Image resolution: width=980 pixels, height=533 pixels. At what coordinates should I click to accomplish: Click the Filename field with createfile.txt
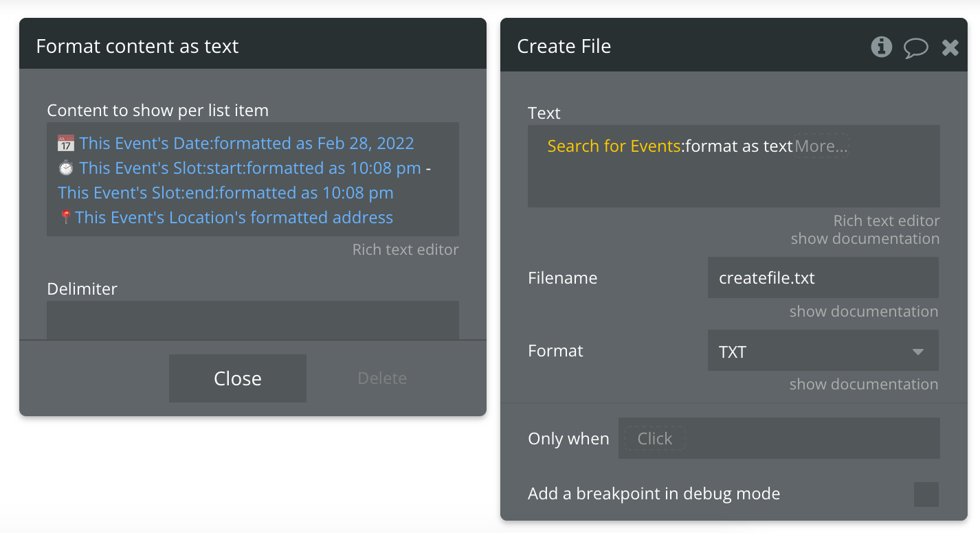point(823,277)
